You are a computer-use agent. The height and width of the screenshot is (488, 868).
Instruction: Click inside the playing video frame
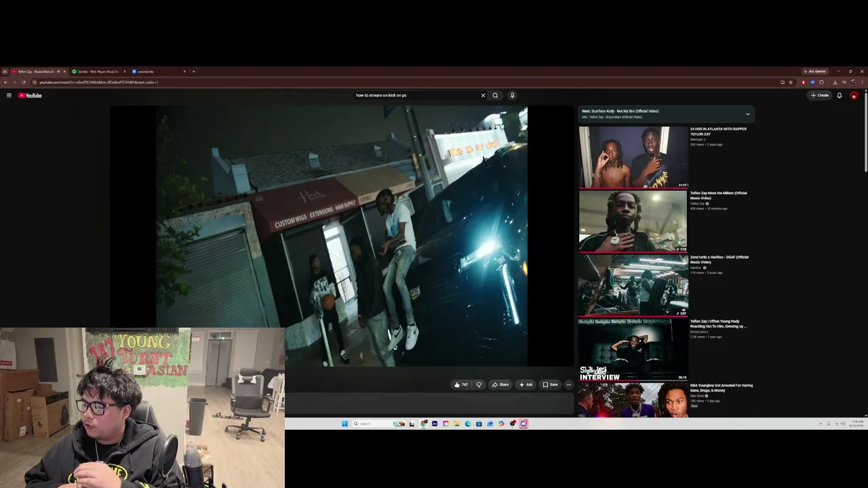pos(342,236)
